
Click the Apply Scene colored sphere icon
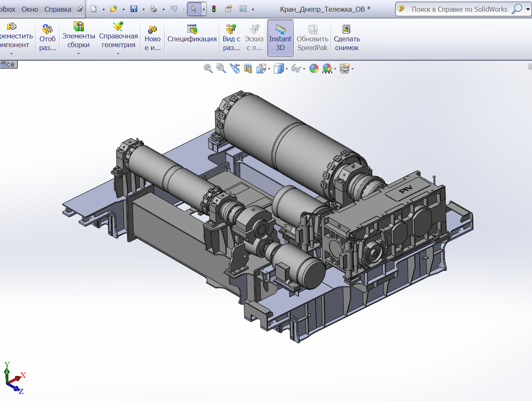pyautogui.click(x=327, y=68)
